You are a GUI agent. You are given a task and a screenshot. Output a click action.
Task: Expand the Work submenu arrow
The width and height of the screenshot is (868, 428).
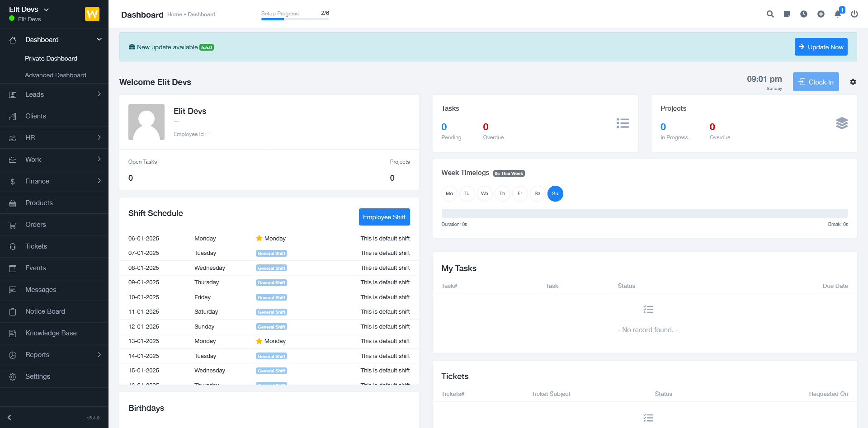tap(99, 159)
